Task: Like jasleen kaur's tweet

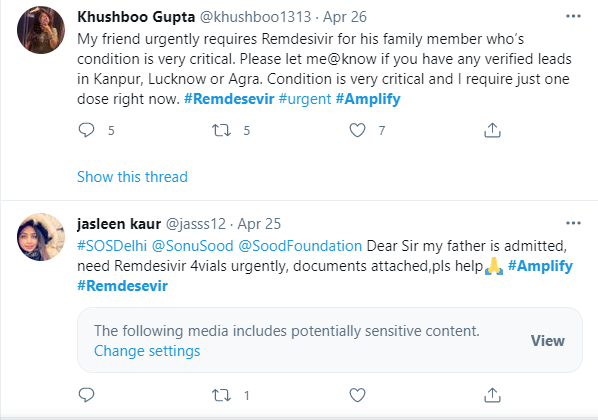Action: click(357, 395)
